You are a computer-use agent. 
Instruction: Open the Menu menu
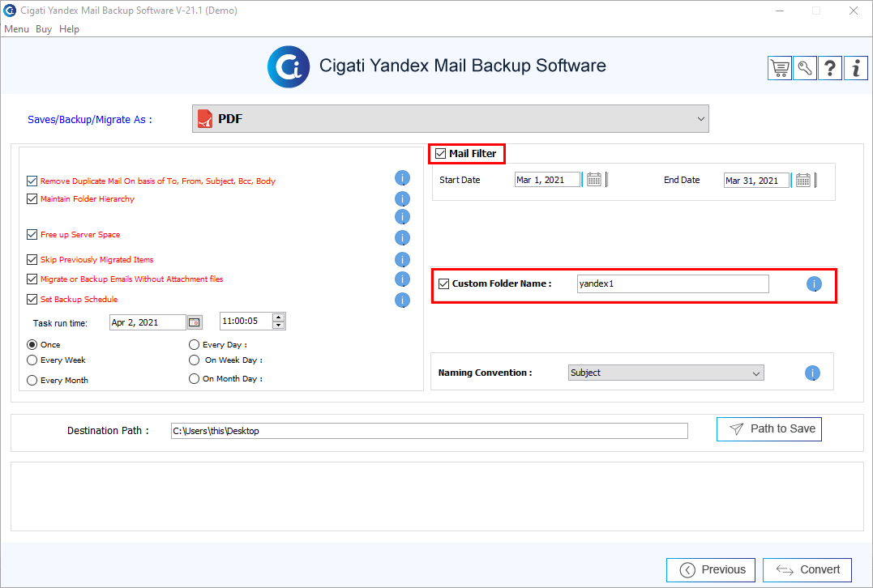16,29
